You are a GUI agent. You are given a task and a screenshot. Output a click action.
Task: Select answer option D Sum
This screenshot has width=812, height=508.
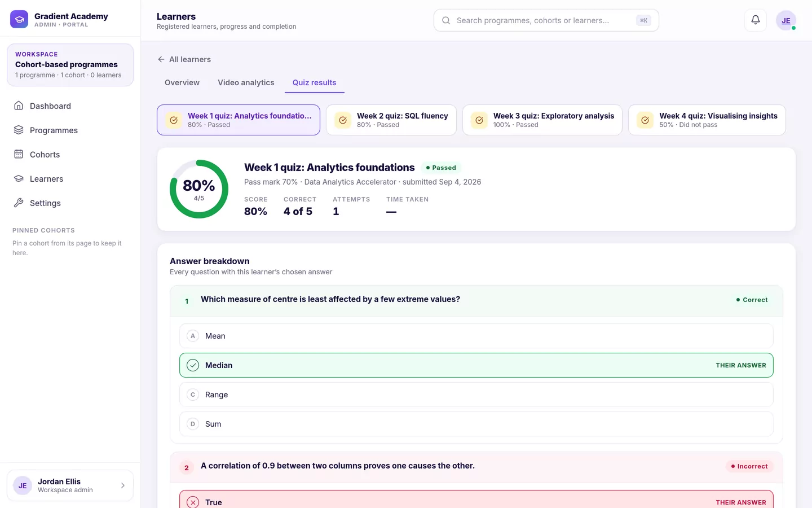[x=476, y=424]
